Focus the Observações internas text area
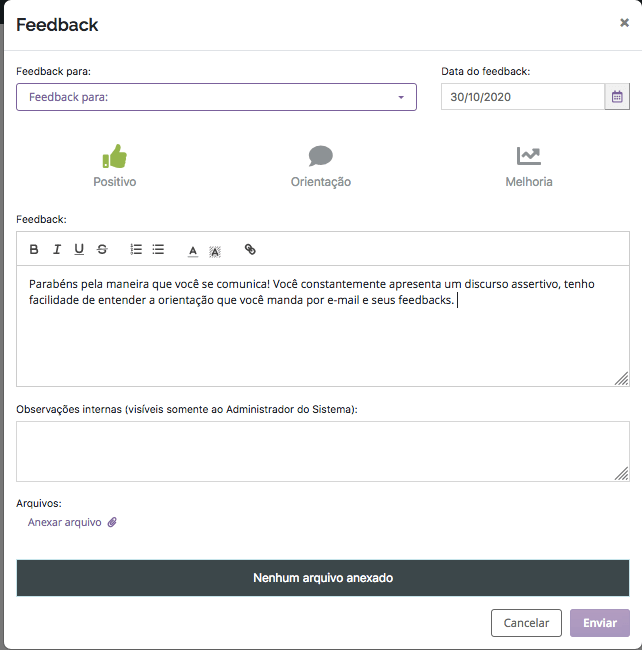The width and height of the screenshot is (642, 650). tap(323, 451)
